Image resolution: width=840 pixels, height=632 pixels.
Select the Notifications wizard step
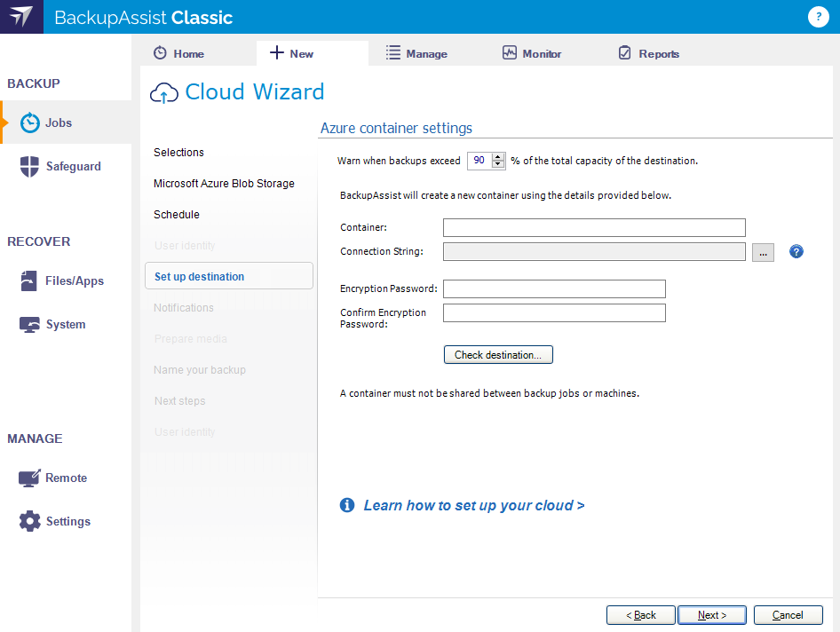[184, 307]
